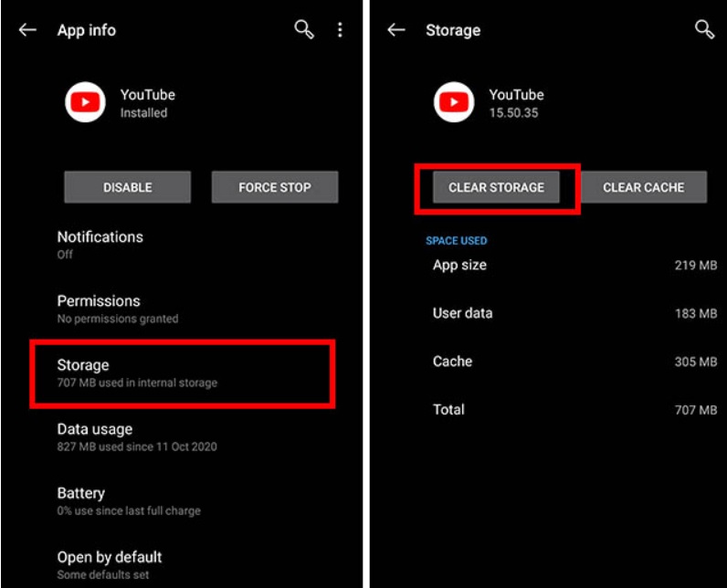Open the Storage entry showing 707 MB
This screenshot has width=727, height=588.
point(184,373)
